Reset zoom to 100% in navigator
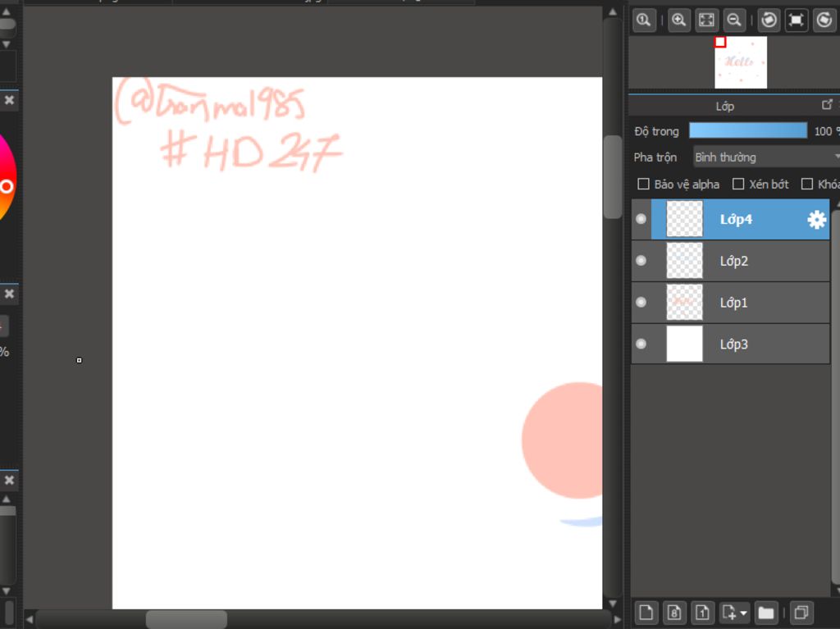Image resolution: width=840 pixels, height=629 pixels. pyautogui.click(x=643, y=21)
